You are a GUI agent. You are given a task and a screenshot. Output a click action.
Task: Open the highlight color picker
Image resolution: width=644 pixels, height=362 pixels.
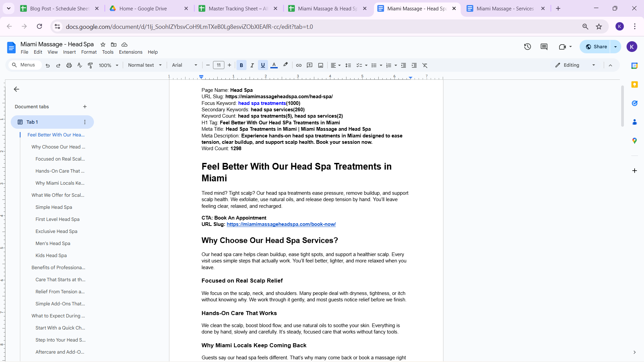(x=285, y=65)
